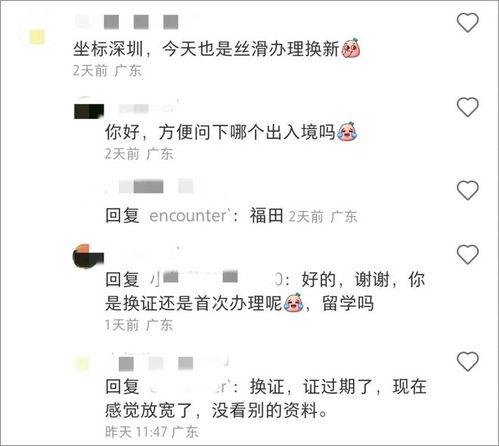The width and height of the screenshot is (499, 446).
Task: Like the last reply about 证过期了
Action: pos(467,361)
